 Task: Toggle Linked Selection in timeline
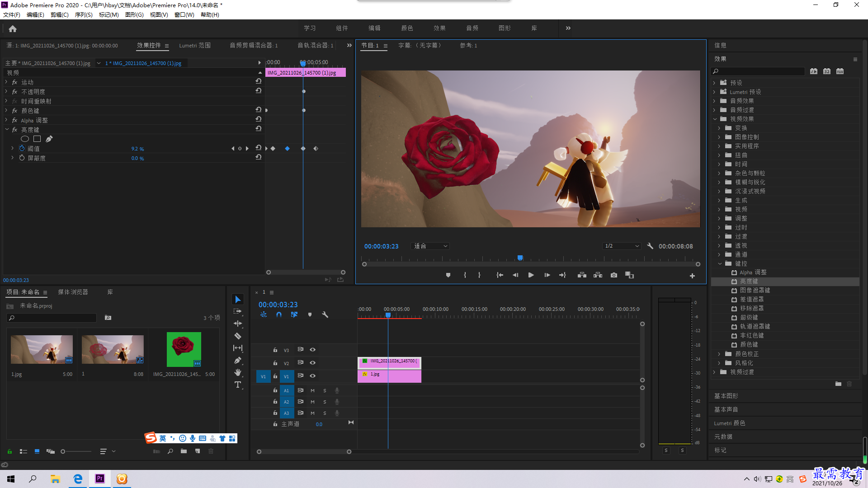pos(294,314)
